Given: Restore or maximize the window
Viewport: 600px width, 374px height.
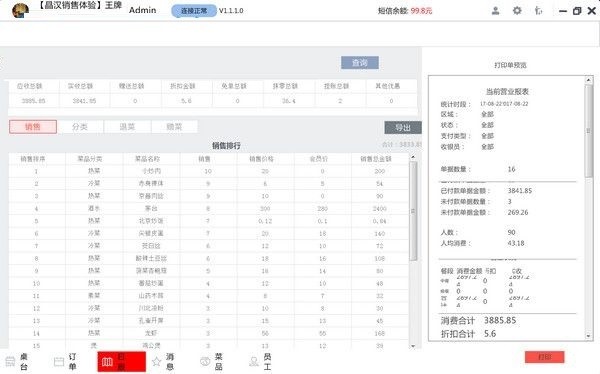Looking at the screenshot, I should pos(577,11).
